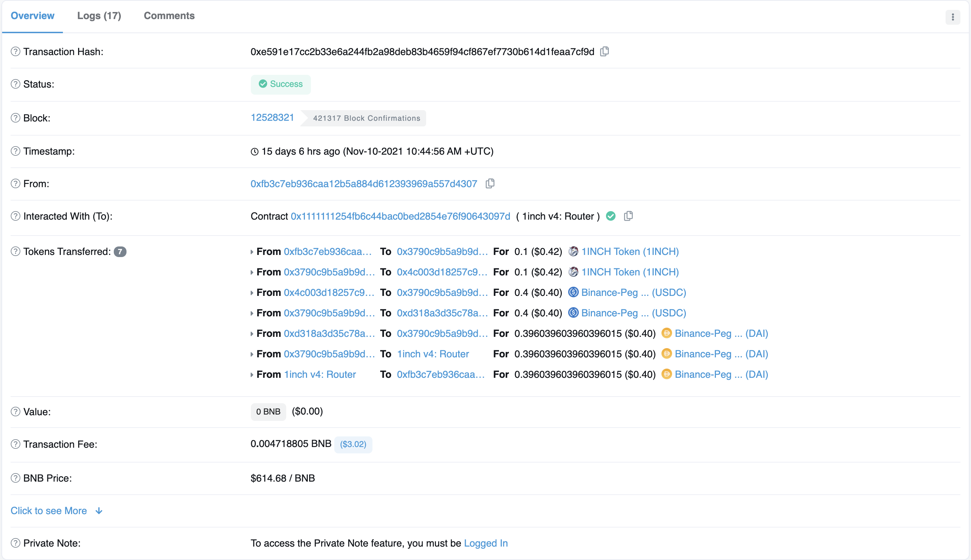
Task: Copy the transaction hash to clipboard
Action: [605, 52]
